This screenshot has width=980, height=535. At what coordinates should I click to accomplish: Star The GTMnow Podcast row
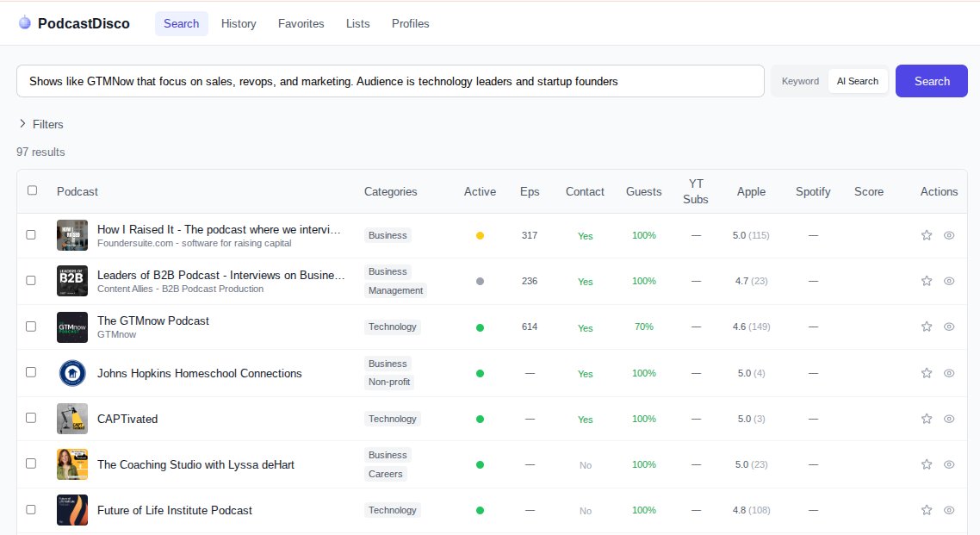(927, 327)
